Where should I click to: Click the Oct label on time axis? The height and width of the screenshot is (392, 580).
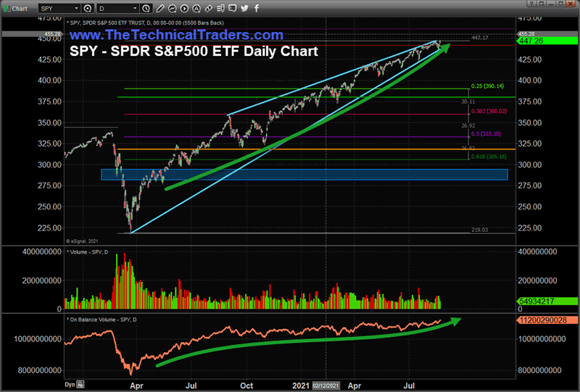click(x=246, y=385)
